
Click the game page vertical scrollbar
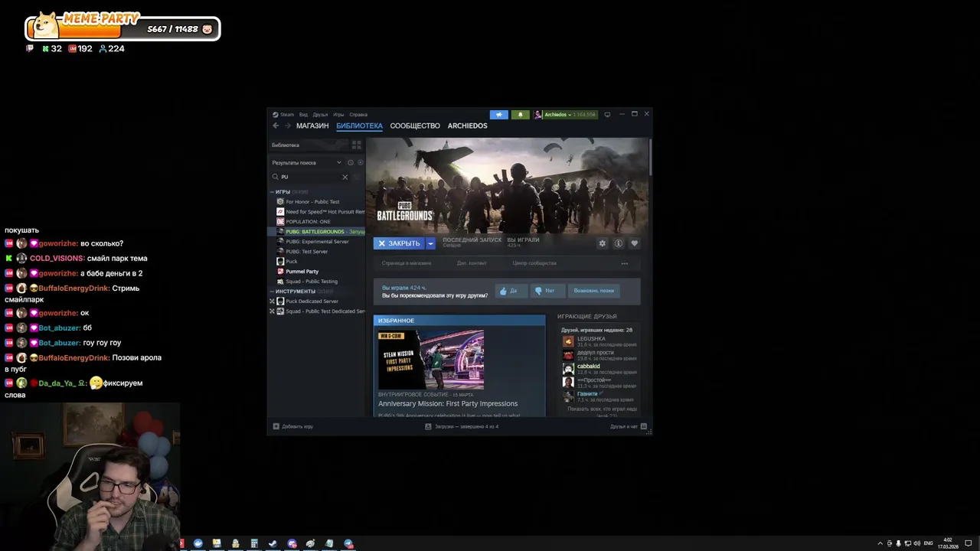650,157
